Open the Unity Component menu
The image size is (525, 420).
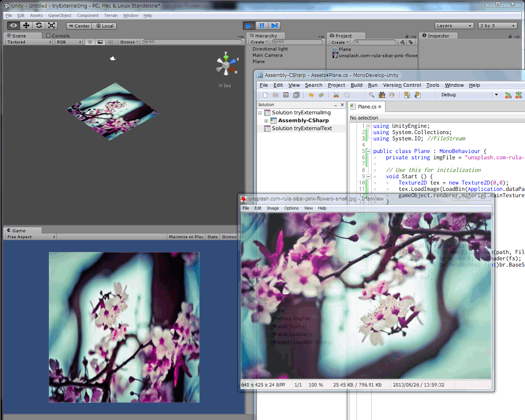tap(88, 15)
